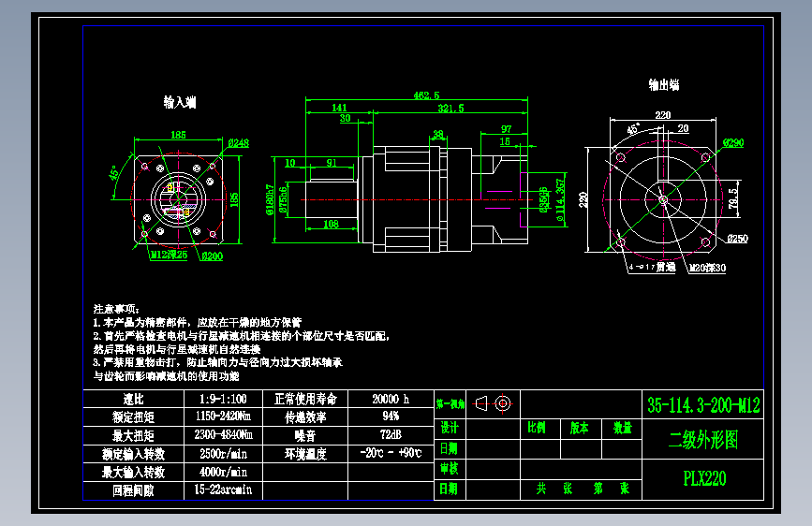Click the 审核 title block cell
The width and height of the screenshot is (812, 526).
450,469
